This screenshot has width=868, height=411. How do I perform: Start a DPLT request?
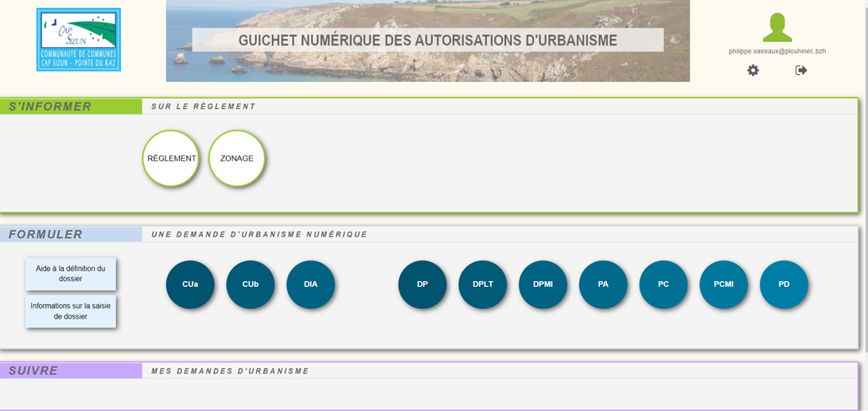pos(483,284)
